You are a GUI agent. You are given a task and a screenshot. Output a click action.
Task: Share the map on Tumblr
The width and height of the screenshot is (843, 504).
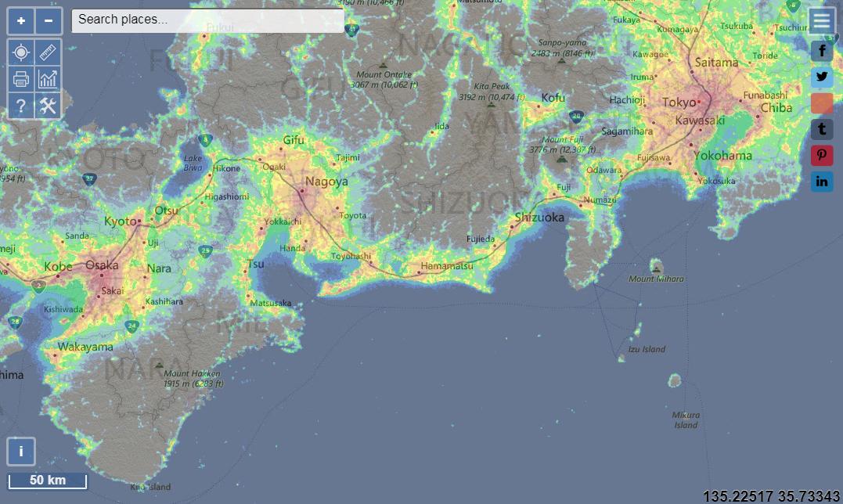click(822, 129)
